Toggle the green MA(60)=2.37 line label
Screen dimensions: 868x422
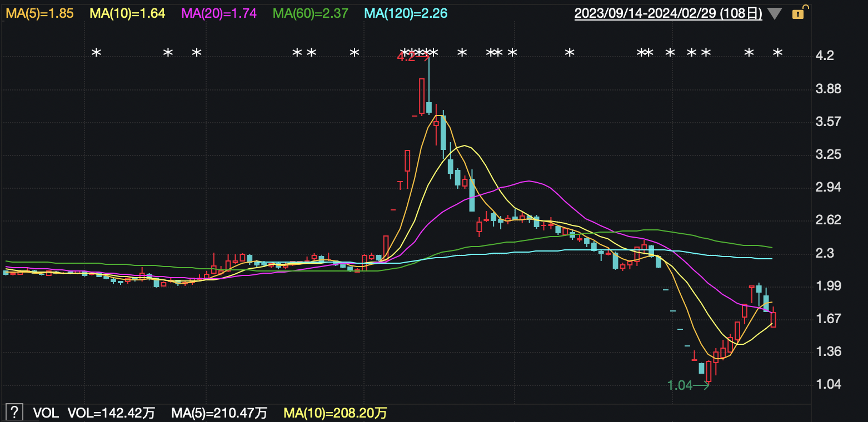(x=311, y=13)
